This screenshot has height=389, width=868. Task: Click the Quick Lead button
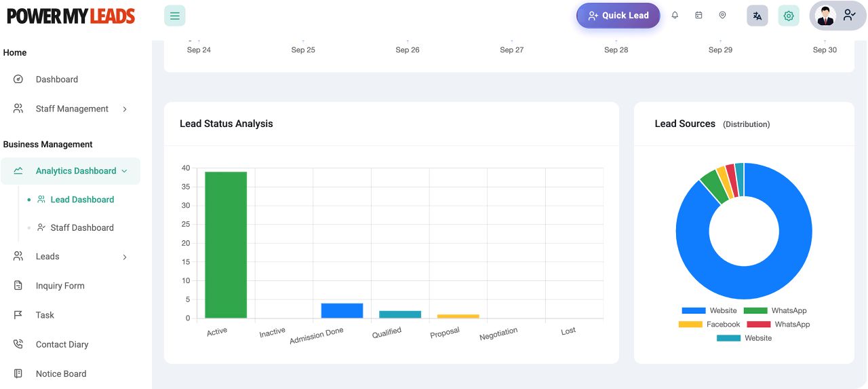[618, 16]
